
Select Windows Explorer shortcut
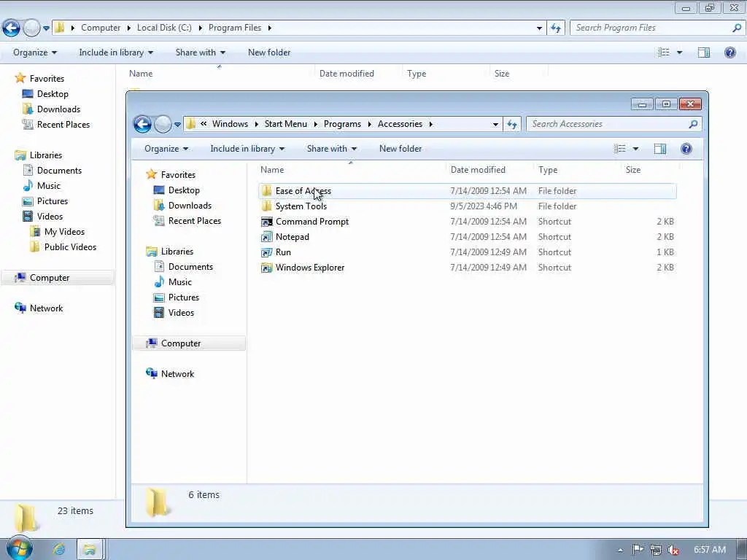[x=309, y=268]
